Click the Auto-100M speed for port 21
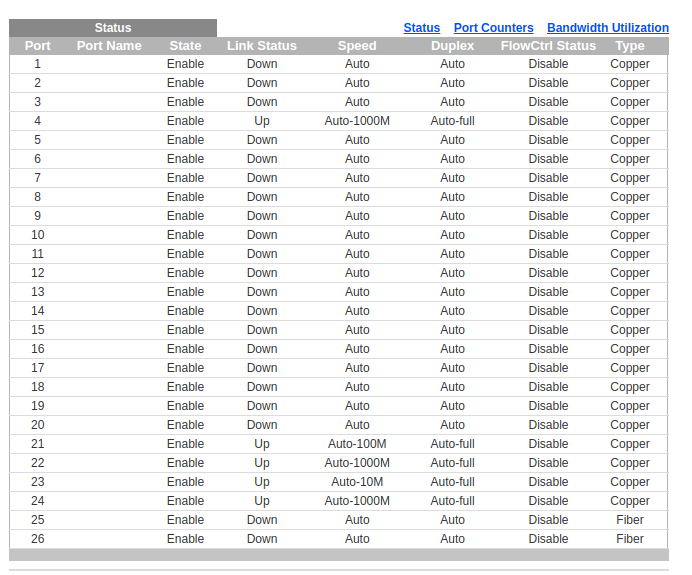Viewport: 692px width, 575px height. tap(357, 444)
